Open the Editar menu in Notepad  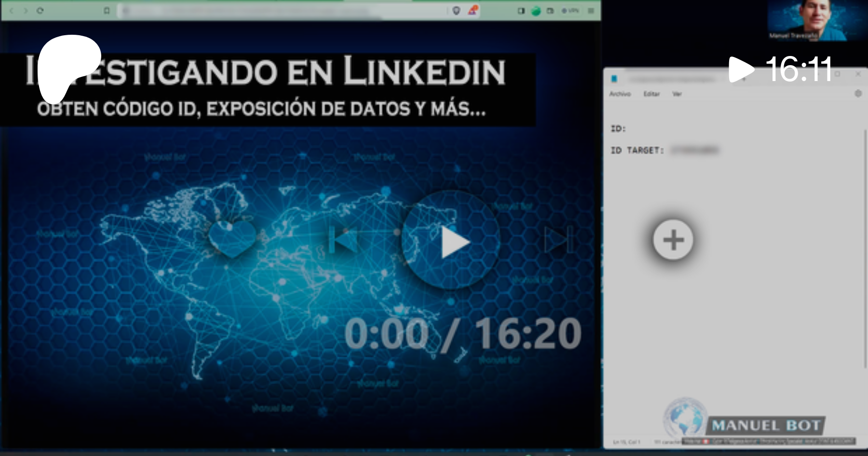tap(651, 94)
